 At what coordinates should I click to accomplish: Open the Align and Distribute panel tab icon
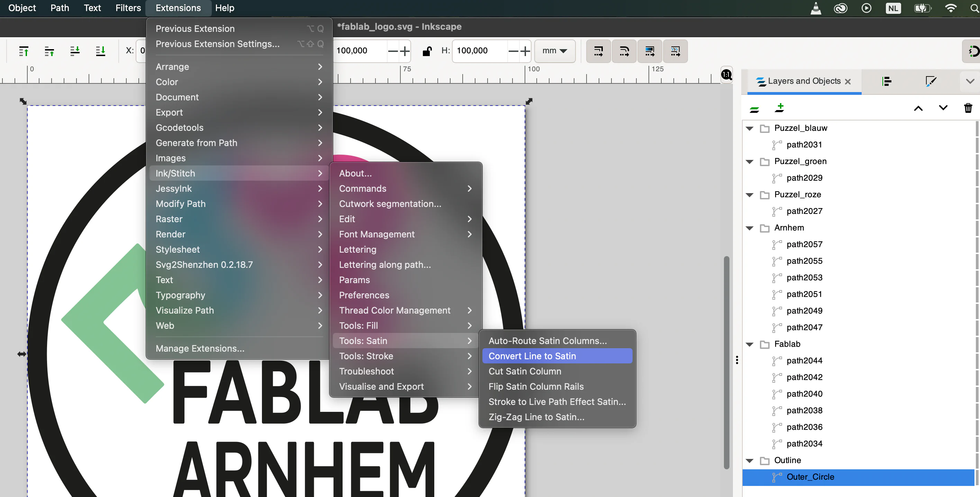coord(887,81)
